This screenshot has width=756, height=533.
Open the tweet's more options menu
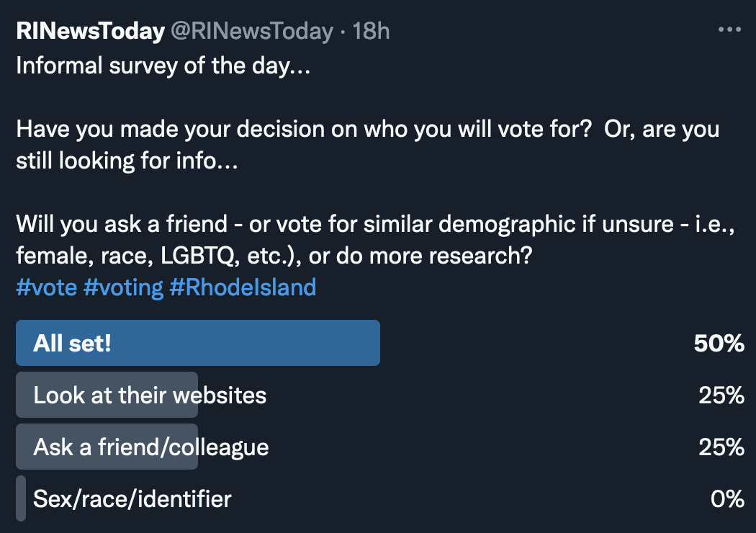point(729,30)
